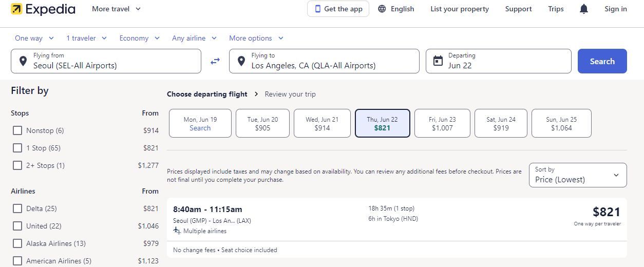Click the globe language icon
This screenshot has width=644, height=267.
coord(382,9)
